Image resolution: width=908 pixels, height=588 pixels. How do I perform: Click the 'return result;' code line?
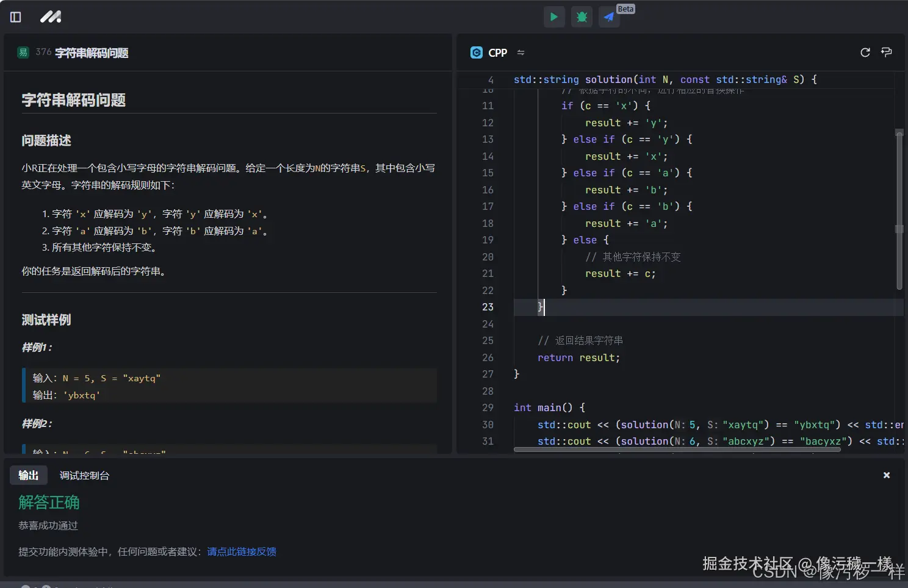(578, 357)
